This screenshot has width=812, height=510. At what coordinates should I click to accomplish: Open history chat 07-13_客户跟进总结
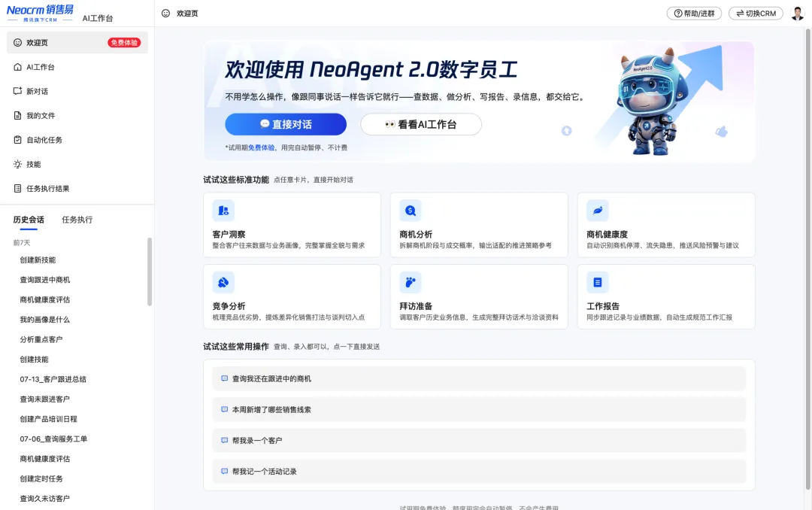pos(53,379)
